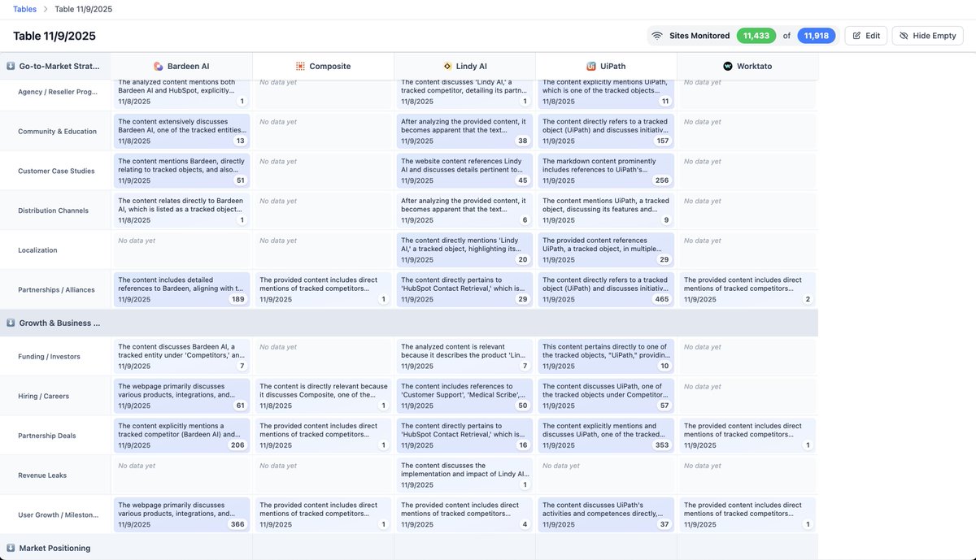Click the 189 count badge in Bardeen Partnerships
This screenshot has height=560, width=976.
tap(237, 299)
